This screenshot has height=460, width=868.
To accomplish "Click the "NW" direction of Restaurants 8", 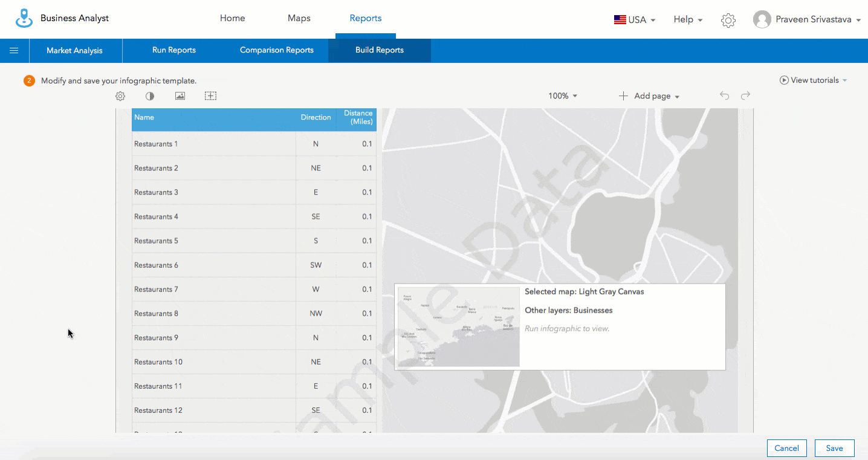I will (316, 313).
